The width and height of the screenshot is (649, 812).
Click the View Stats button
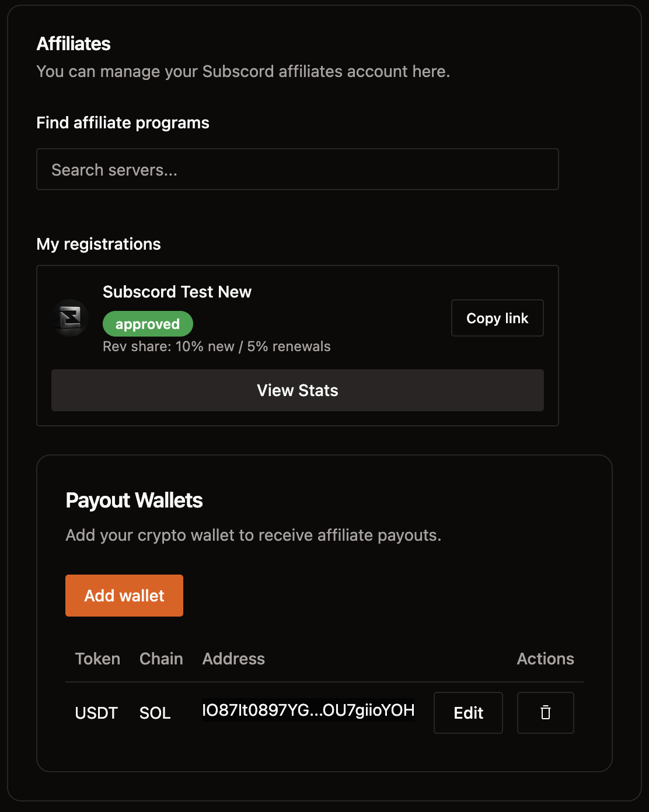click(297, 390)
